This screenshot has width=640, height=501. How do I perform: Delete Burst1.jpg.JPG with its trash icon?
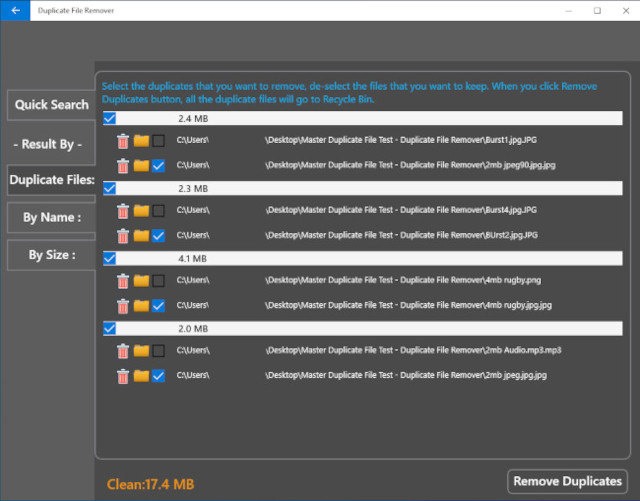123,141
